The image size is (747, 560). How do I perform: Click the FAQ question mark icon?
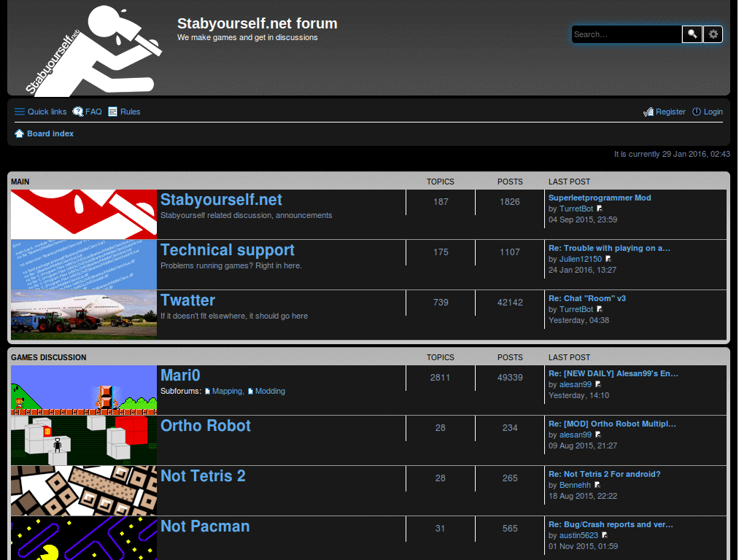pyautogui.click(x=78, y=112)
